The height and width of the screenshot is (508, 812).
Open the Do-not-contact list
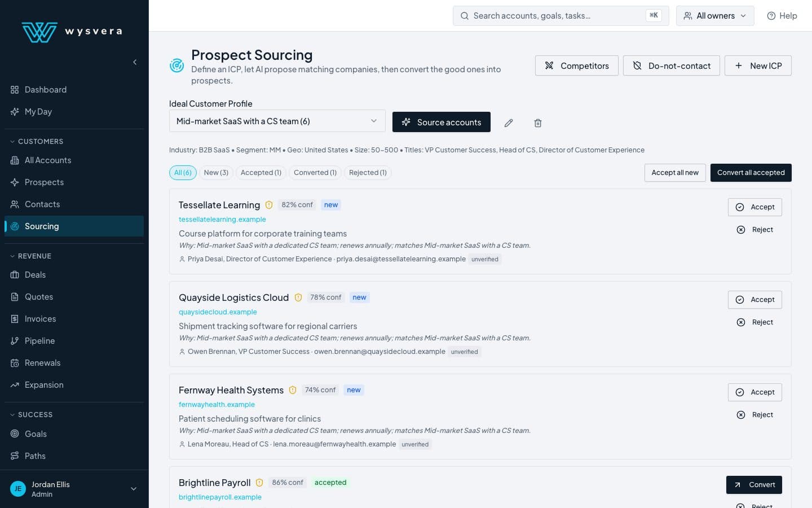[672, 65]
